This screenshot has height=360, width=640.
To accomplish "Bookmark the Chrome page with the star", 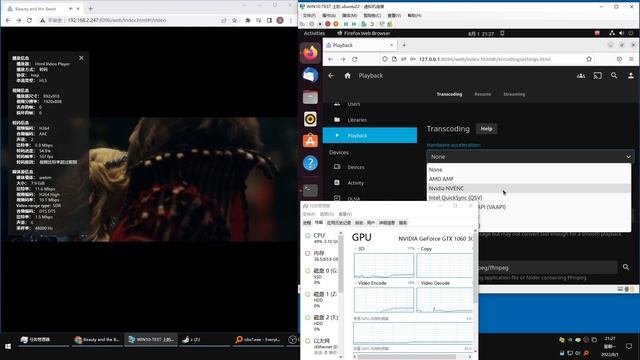I will click(234, 20).
